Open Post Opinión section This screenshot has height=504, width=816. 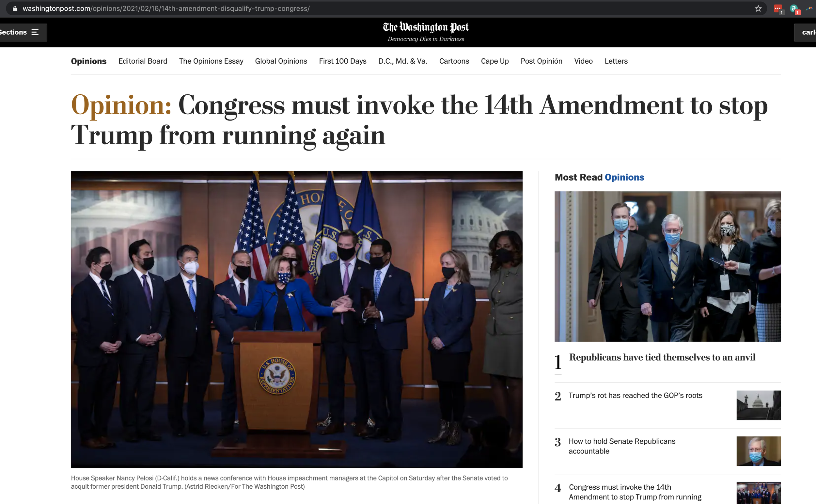click(x=541, y=61)
